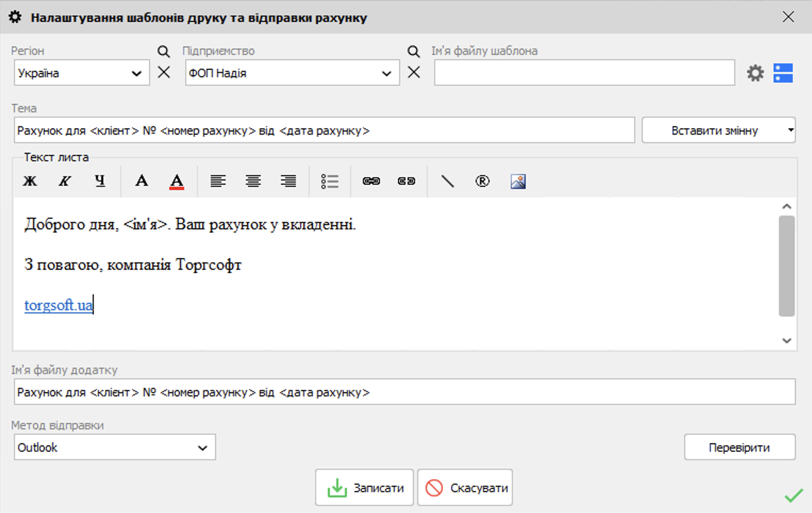Click the Ім'я файлу шаблона field
The height and width of the screenshot is (513, 812).
coord(584,73)
